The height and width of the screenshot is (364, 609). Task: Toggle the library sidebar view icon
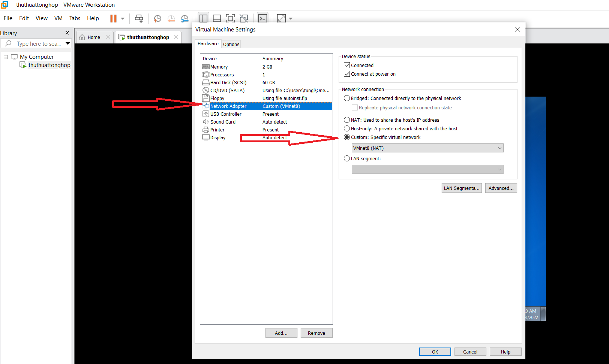coord(203,18)
